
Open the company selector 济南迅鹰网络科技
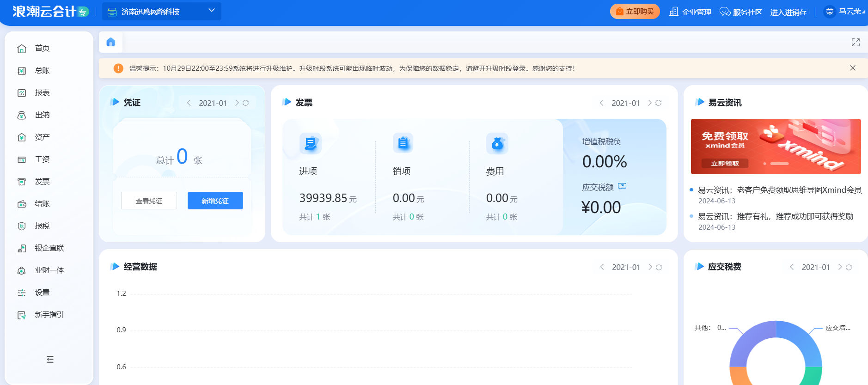pyautogui.click(x=161, y=12)
